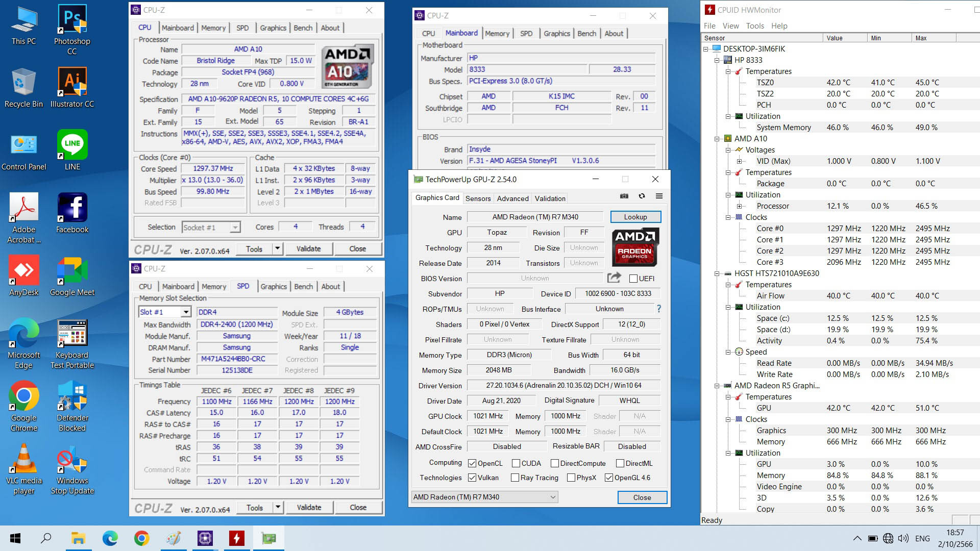Open the Google Meet desktop shortcut

(72, 276)
